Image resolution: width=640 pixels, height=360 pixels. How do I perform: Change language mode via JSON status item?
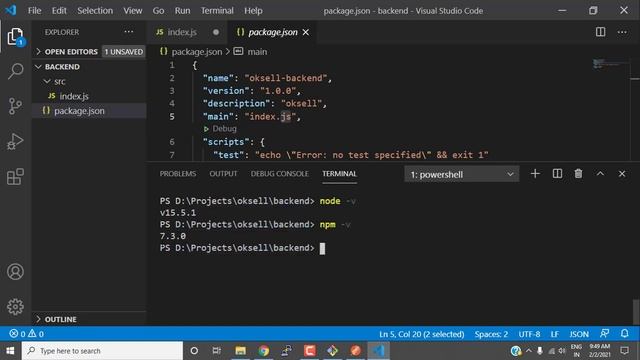[x=579, y=334]
